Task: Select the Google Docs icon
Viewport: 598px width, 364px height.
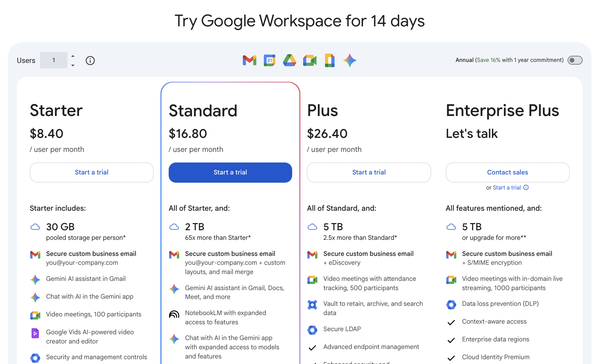Action: [329, 60]
